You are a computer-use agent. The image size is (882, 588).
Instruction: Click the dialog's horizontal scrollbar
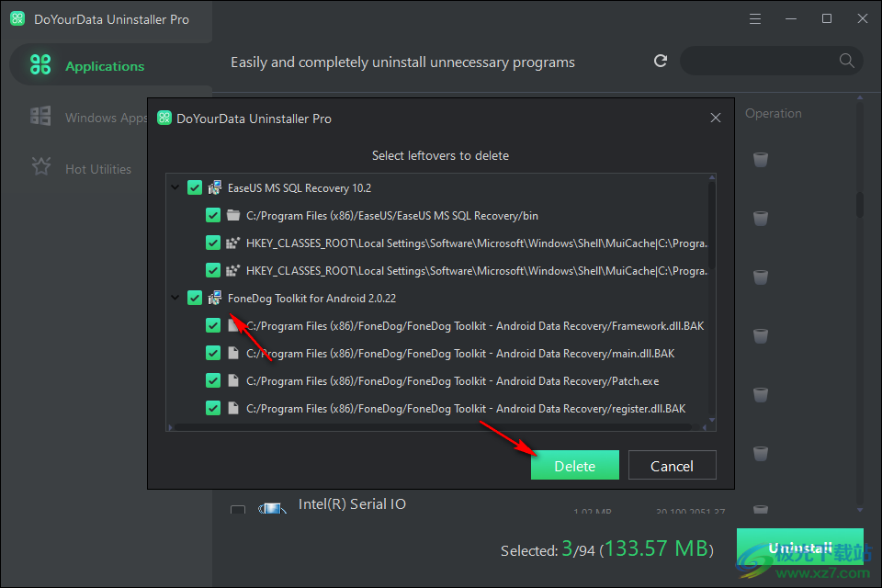click(x=433, y=427)
